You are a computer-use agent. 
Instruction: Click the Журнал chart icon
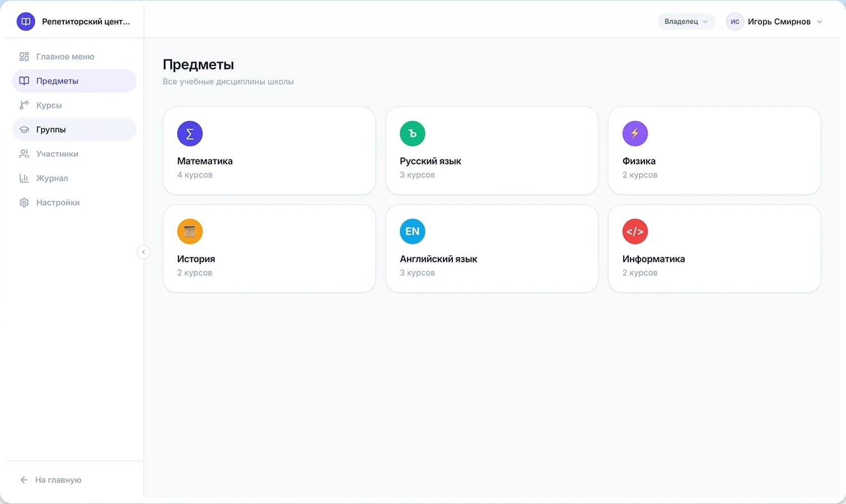(x=24, y=178)
